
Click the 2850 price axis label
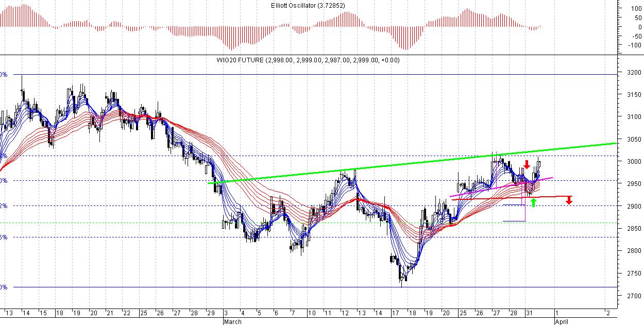(x=634, y=229)
